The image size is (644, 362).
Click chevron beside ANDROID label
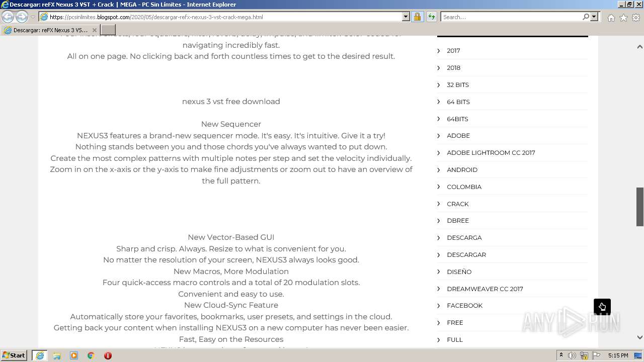[439, 170]
